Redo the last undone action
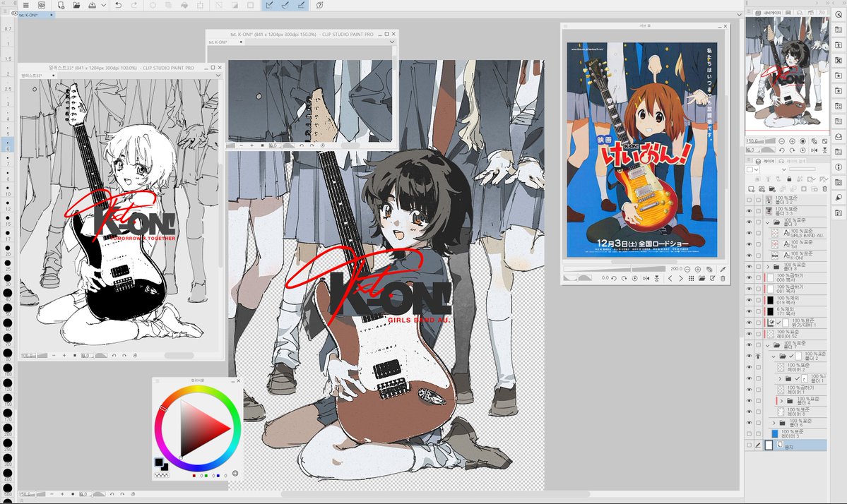 coord(134,5)
